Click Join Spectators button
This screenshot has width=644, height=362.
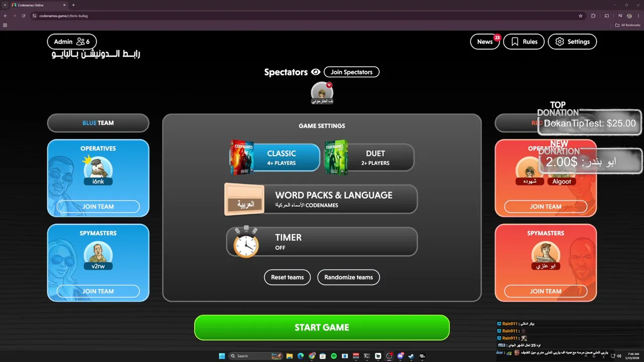click(352, 72)
